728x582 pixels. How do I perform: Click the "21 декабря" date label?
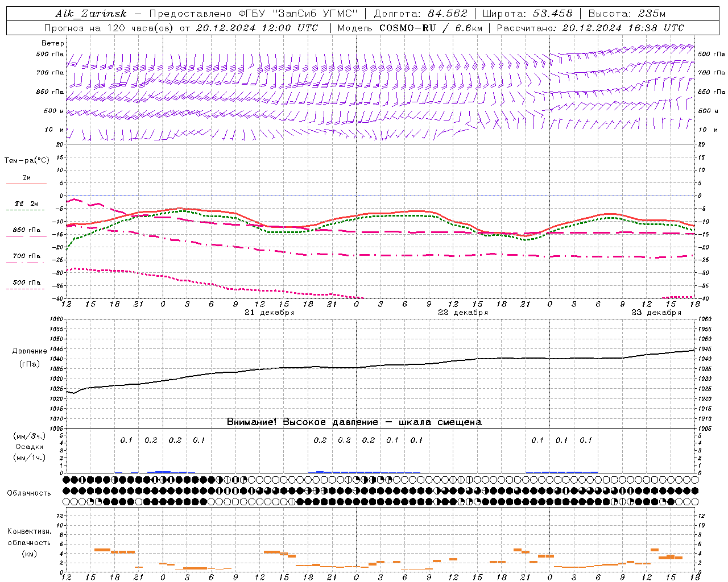[x=270, y=313]
